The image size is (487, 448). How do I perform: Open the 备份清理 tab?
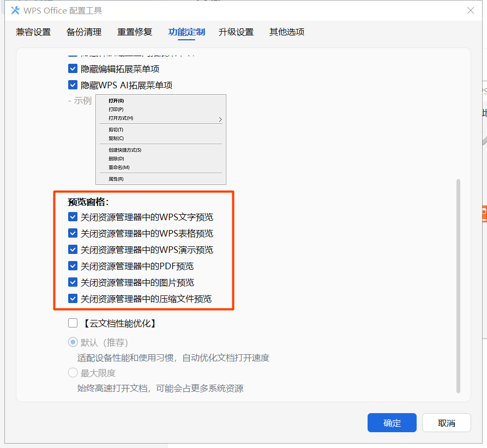coord(84,32)
